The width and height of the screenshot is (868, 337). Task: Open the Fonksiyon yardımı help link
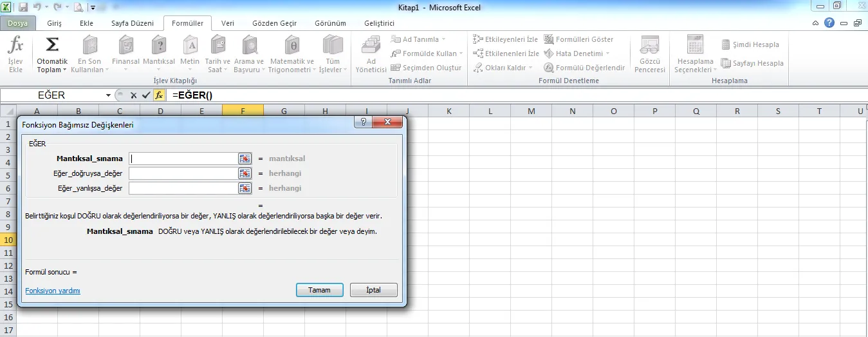coord(53,291)
